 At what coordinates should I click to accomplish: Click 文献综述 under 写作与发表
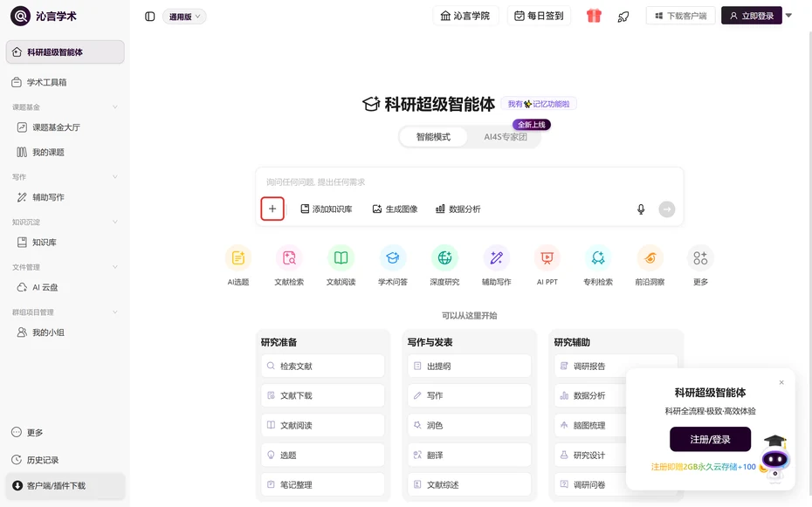pos(469,485)
